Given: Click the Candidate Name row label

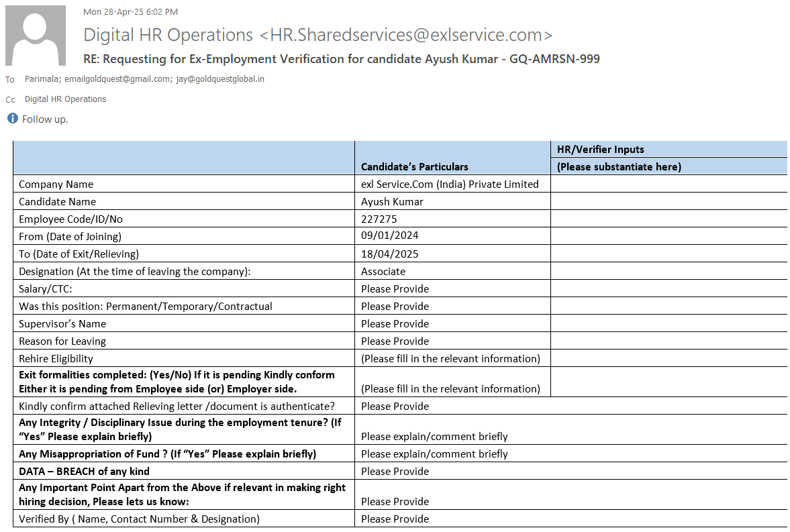Looking at the screenshot, I should [x=58, y=201].
